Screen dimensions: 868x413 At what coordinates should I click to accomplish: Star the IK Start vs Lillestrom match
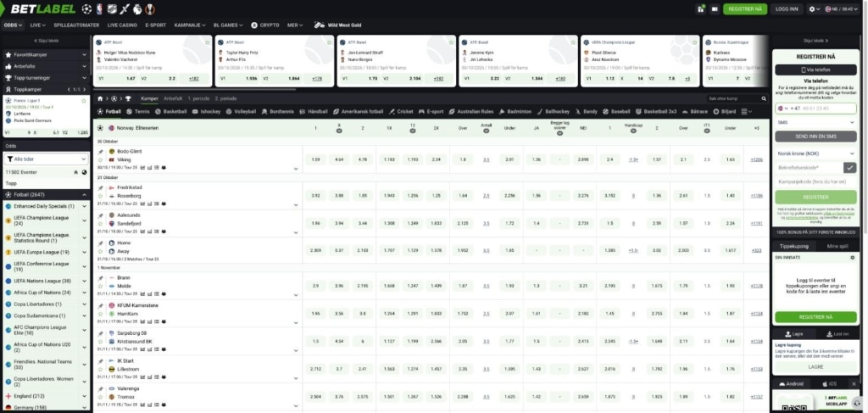pos(100,369)
